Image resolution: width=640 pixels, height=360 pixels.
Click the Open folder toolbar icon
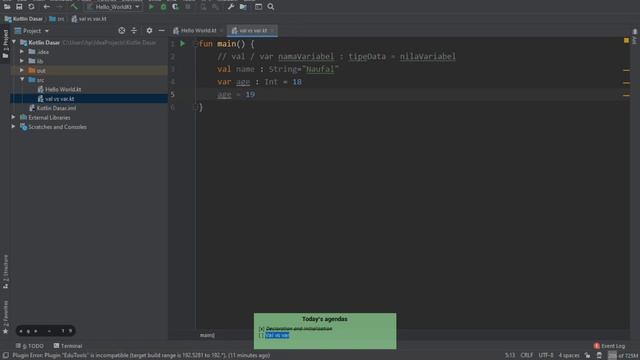[x=7, y=7]
